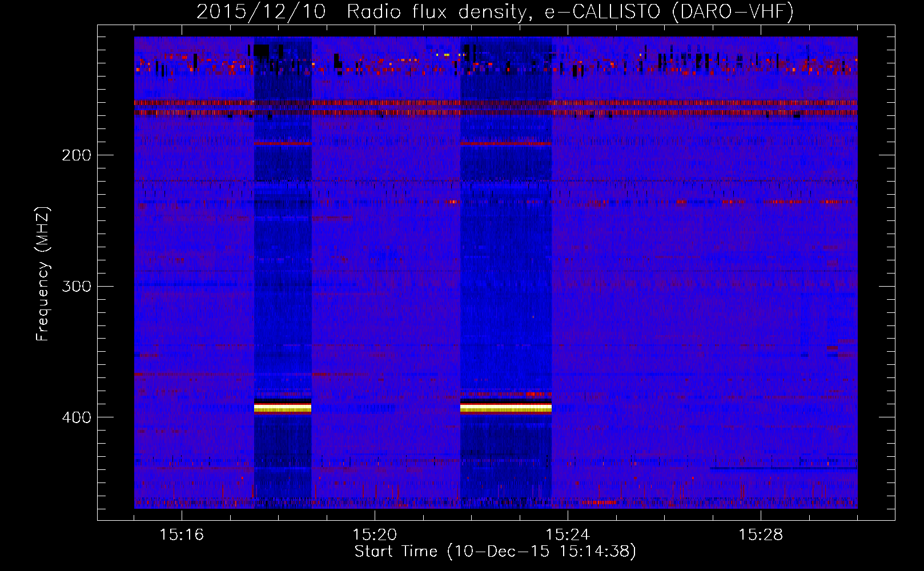Click the plot title reading 2015/12/10 Radio flux density
924x571 pixels.
(495, 11)
